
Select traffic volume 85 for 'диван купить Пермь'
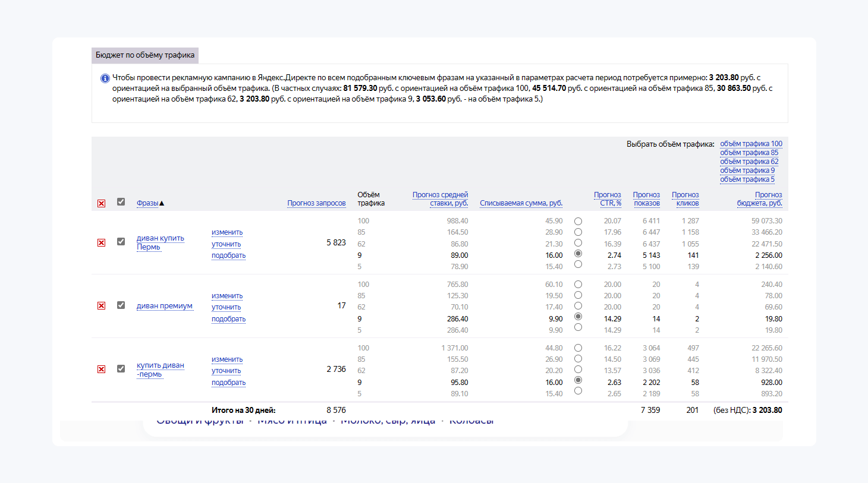click(578, 232)
